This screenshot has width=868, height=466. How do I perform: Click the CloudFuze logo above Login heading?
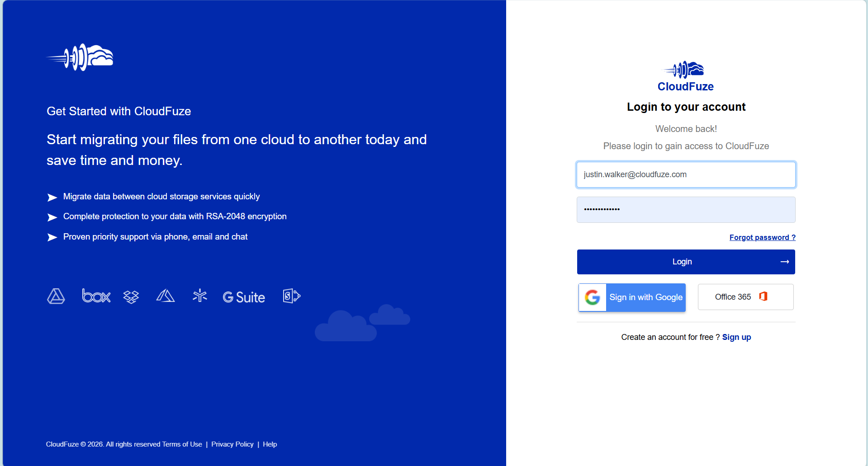tap(683, 70)
